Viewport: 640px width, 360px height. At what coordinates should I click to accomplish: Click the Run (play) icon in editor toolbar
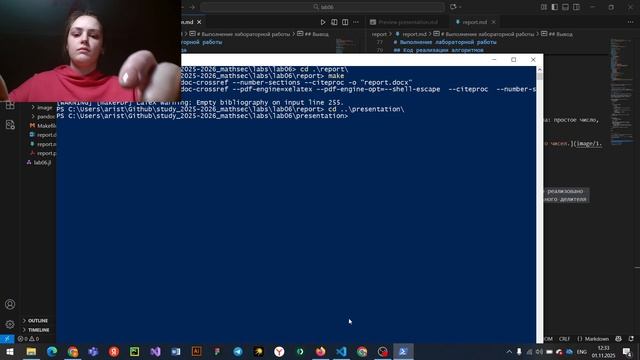click(x=323, y=22)
